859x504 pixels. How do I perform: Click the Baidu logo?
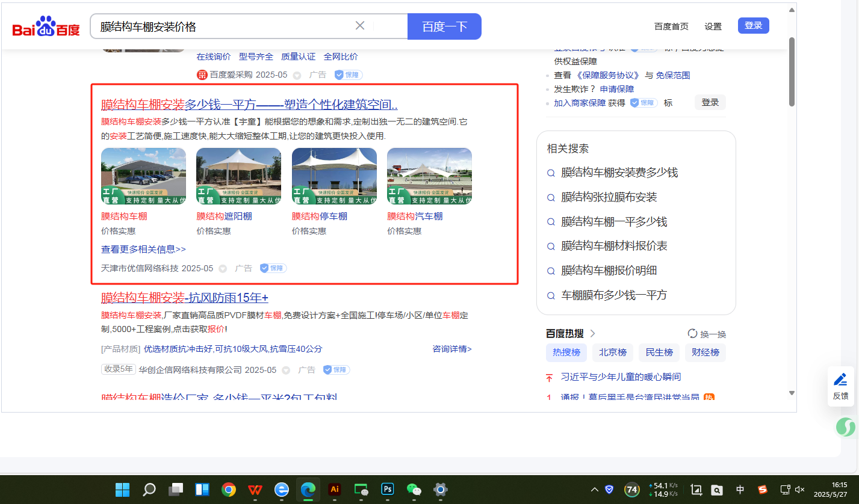coord(46,27)
